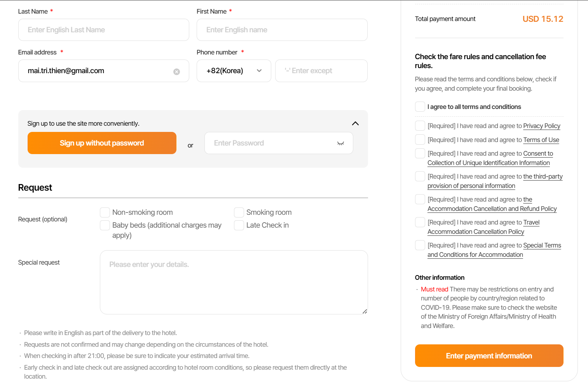Tick I agree to all terms
Screen dimensions: 588x386
420,107
